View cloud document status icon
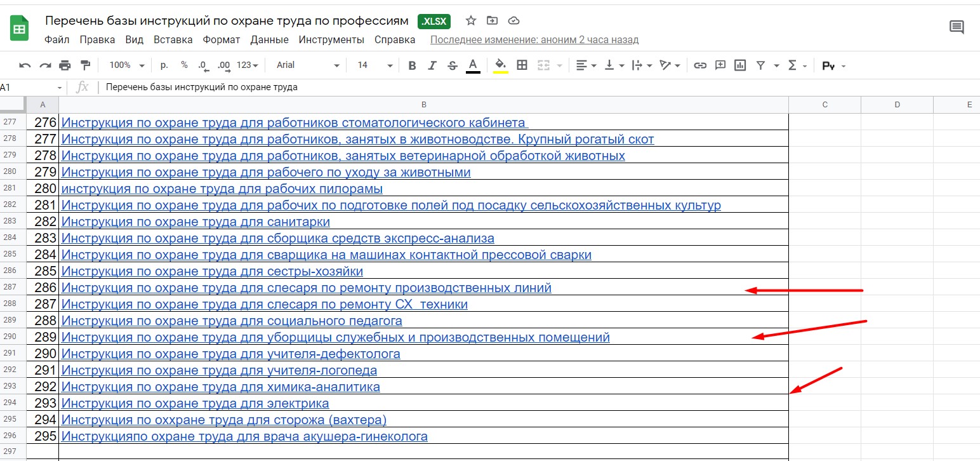 (x=514, y=20)
